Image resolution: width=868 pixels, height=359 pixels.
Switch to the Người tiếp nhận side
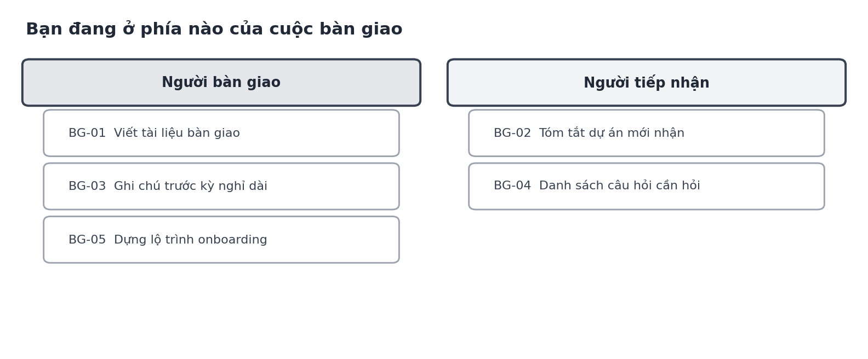pyautogui.click(x=647, y=83)
